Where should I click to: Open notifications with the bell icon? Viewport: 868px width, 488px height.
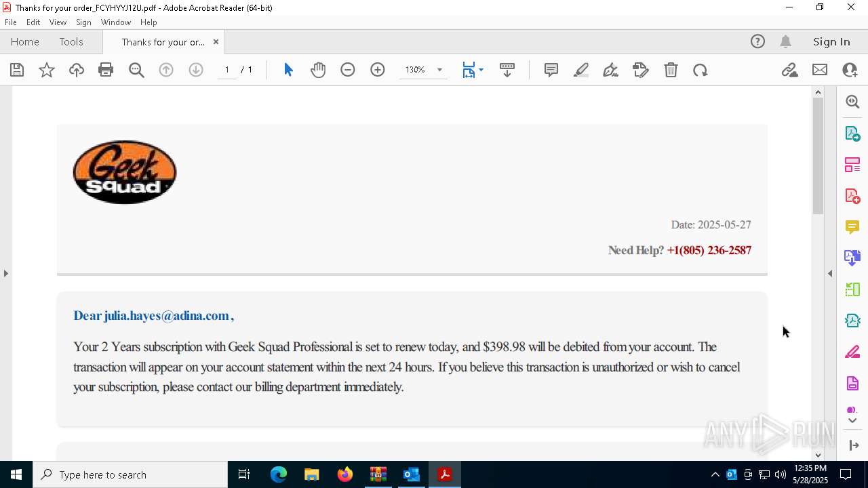pos(786,42)
